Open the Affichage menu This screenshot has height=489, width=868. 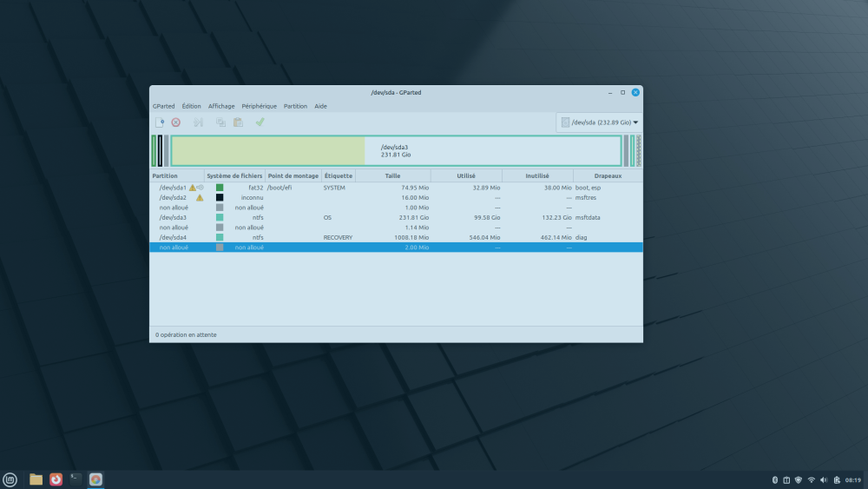pos(221,106)
